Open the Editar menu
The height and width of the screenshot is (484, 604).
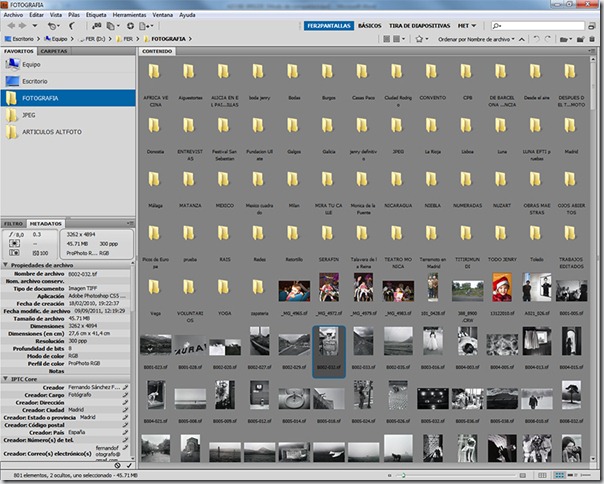[37, 15]
